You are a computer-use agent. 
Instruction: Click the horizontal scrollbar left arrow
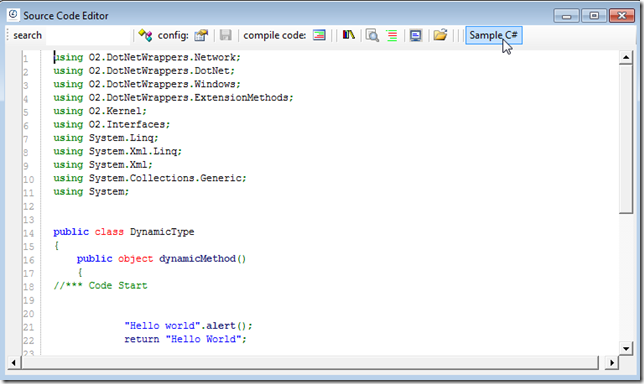[x=14, y=363]
